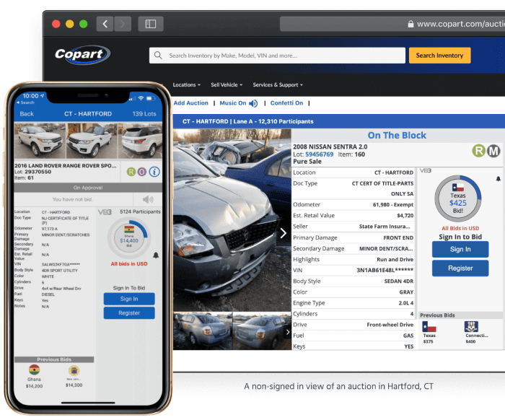Screen dimensions: 505x420
Task: Tap the $14,400 bid circle on phone
Action: pos(129,238)
